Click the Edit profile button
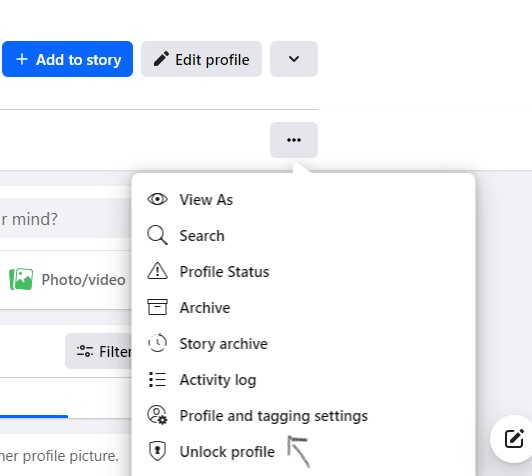 [202, 59]
